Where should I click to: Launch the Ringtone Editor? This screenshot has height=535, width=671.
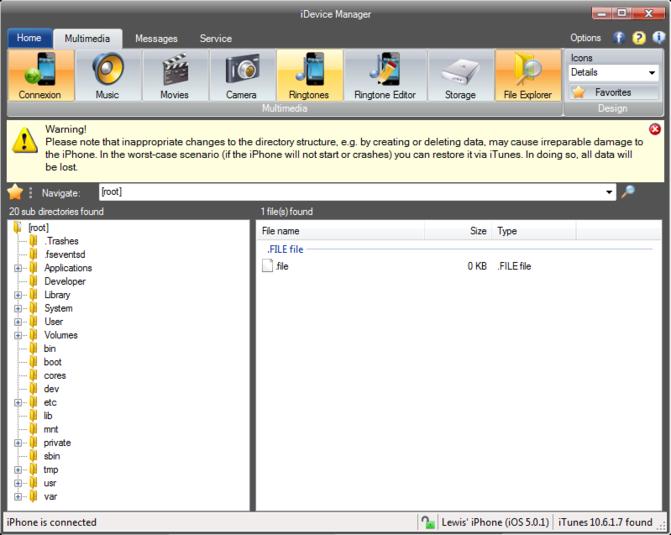pyautogui.click(x=385, y=75)
